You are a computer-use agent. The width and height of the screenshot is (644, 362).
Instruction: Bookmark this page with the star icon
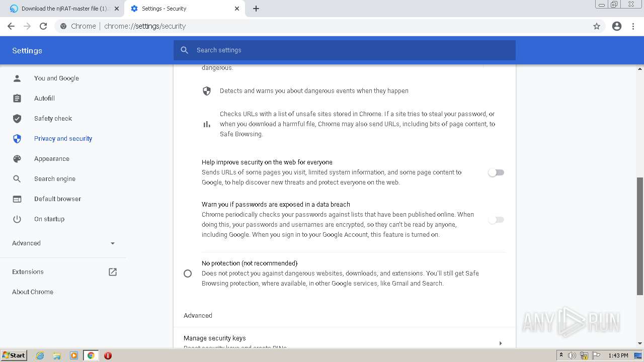tap(597, 26)
